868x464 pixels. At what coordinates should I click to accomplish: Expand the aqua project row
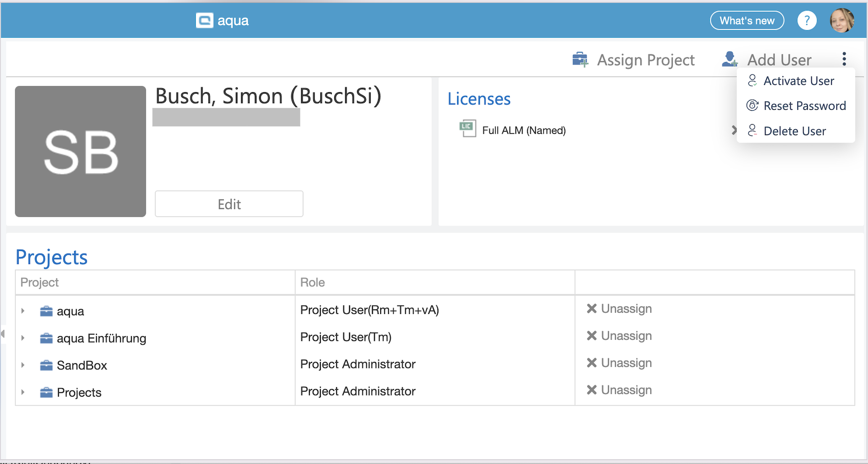click(23, 311)
